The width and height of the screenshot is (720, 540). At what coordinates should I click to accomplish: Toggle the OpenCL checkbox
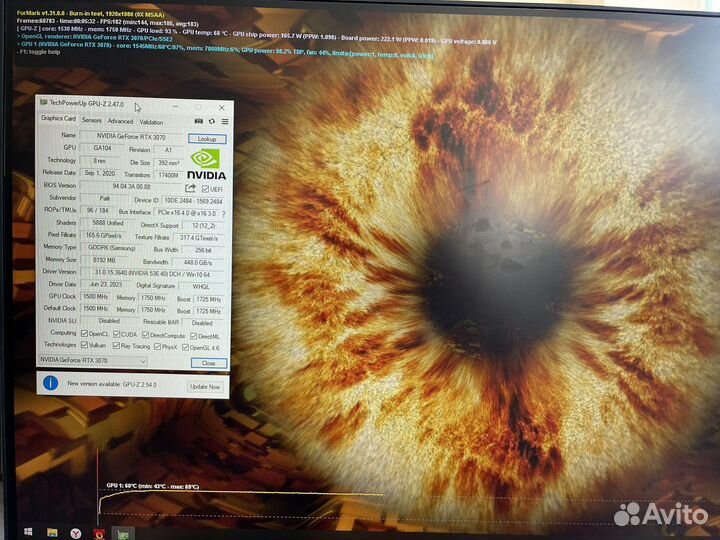tap(84, 333)
